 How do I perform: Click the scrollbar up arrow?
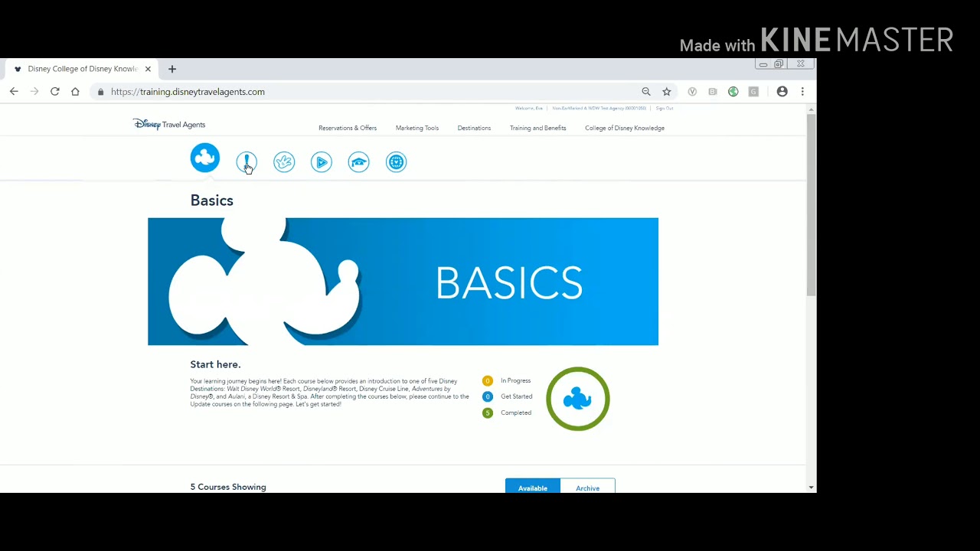[x=811, y=109]
